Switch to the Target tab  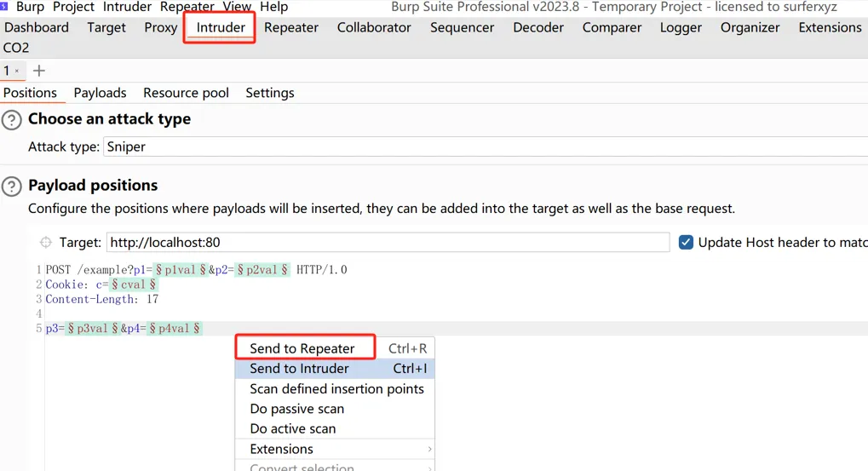(106, 27)
